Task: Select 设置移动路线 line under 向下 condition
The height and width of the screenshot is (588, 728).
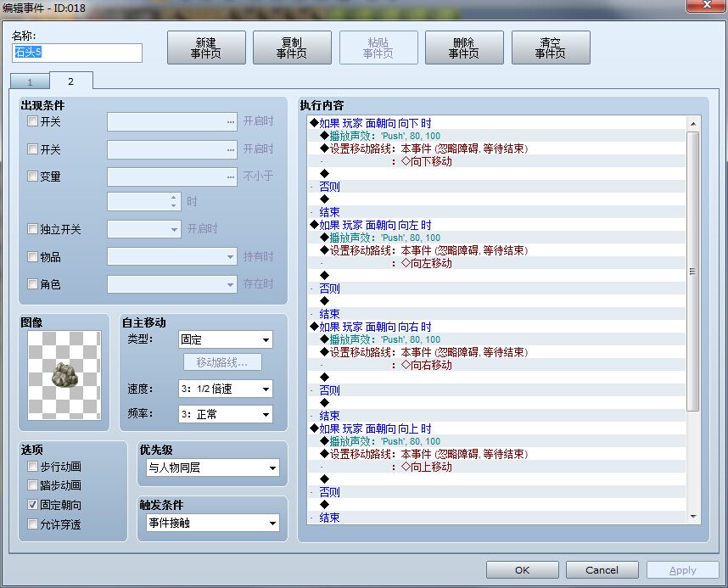Action: coord(497,148)
